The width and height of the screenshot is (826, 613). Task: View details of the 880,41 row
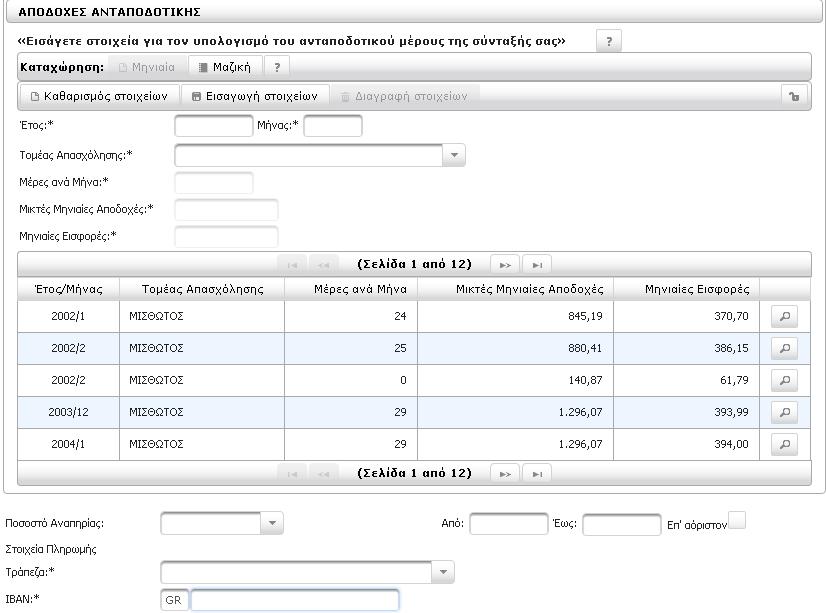[784, 349]
